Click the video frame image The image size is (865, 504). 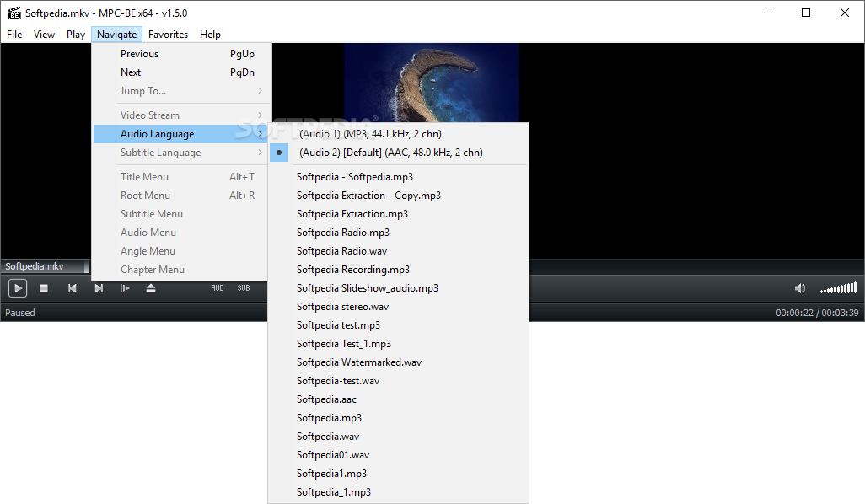click(x=432, y=83)
